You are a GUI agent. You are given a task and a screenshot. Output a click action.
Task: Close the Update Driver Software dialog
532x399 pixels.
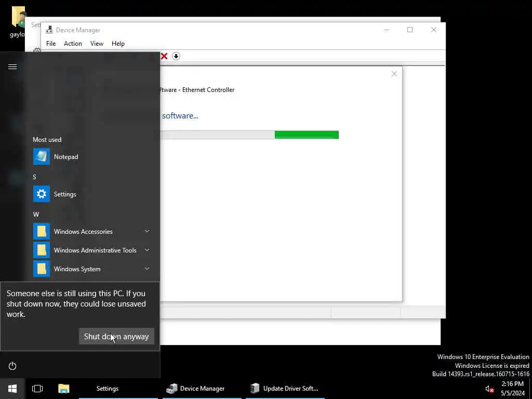click(394, 74)
